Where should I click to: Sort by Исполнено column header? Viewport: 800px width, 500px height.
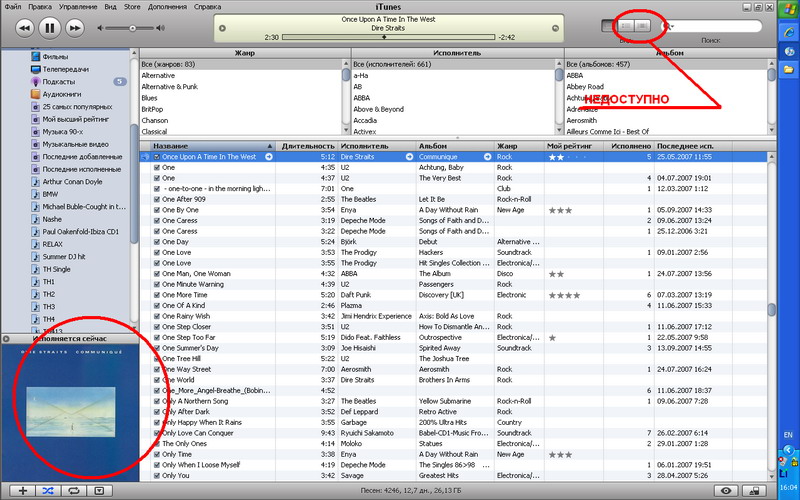point(629,146)
